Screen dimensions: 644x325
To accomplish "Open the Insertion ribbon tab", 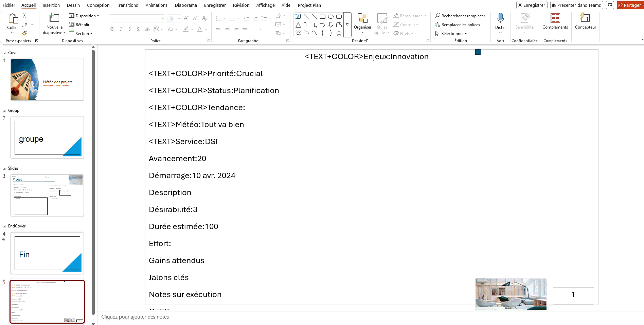I will 51,5.
